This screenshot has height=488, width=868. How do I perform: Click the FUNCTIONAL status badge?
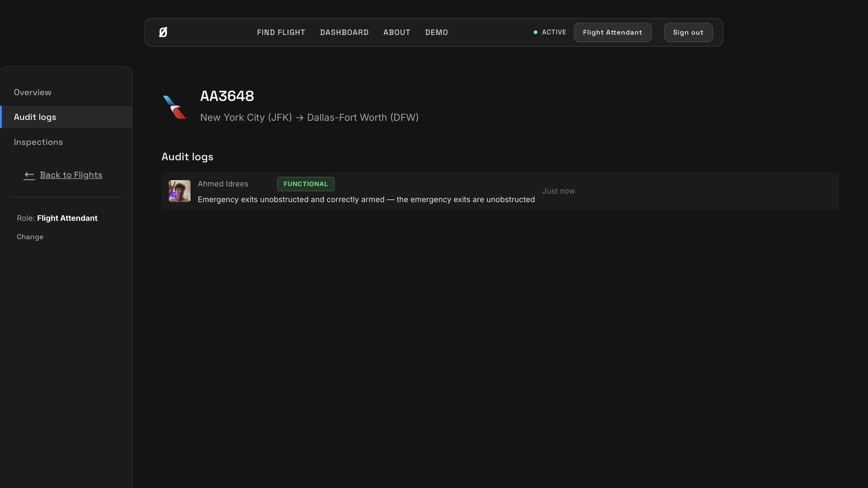[x=306, y=184]
